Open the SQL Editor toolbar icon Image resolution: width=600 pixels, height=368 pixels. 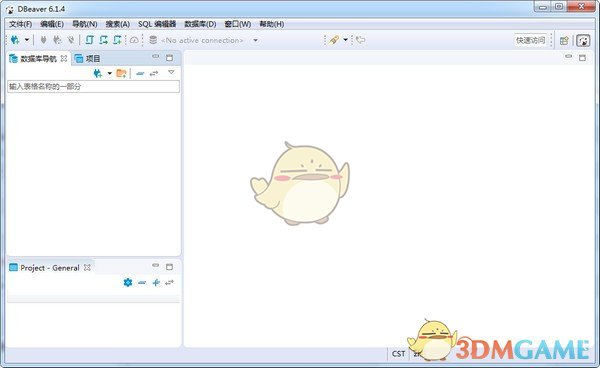[90, 40]
